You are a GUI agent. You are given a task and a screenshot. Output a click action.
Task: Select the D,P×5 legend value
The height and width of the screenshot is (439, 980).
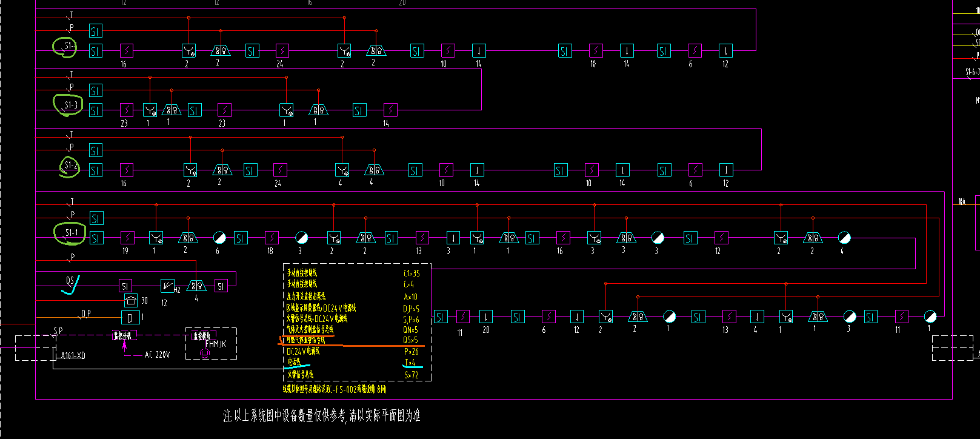[x=411, y=309]
